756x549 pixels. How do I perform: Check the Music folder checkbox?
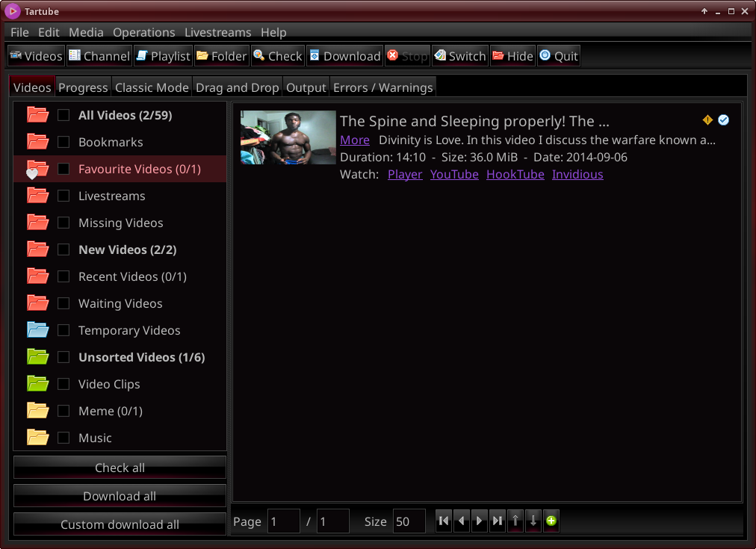pyautogui.click(x=63, y=438)
